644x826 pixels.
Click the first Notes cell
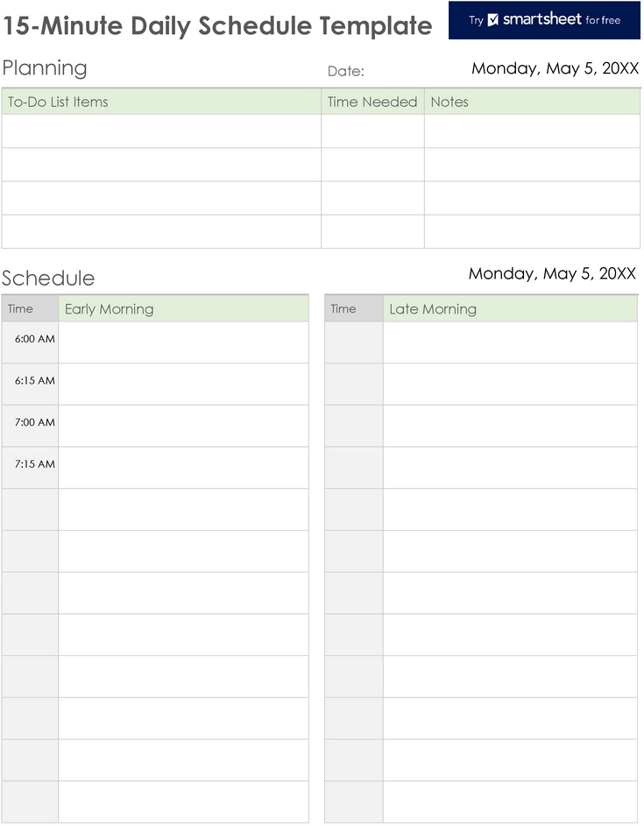(x=532, y=131)
